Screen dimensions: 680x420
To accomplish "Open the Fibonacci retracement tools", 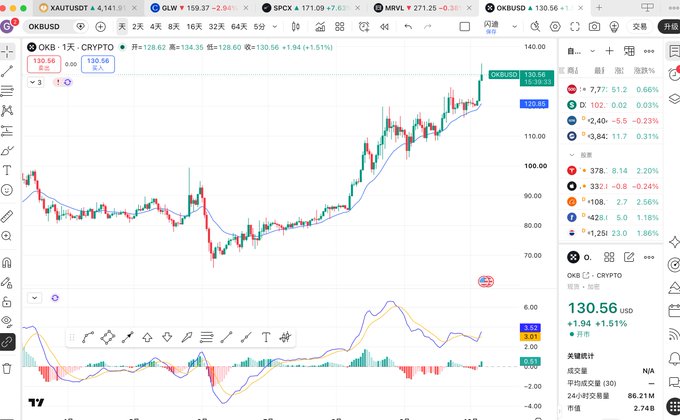I will pos(7,91).
